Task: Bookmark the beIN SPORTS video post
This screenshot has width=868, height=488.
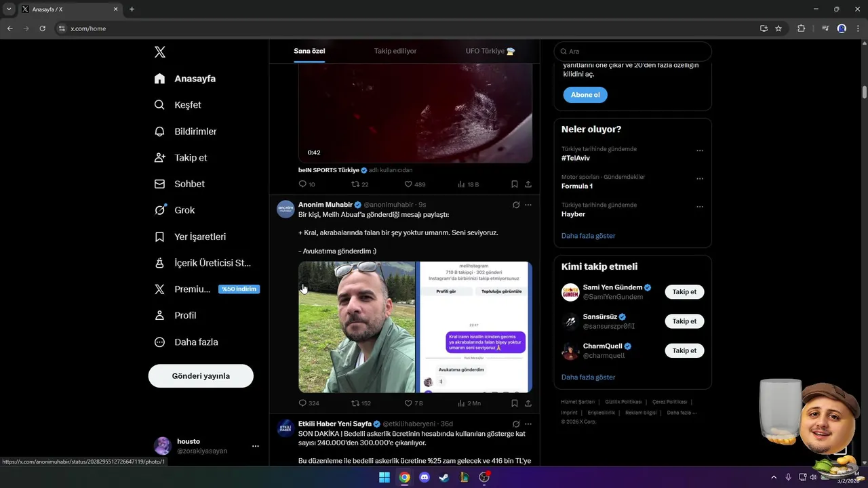Action: (x=515, y=184)
